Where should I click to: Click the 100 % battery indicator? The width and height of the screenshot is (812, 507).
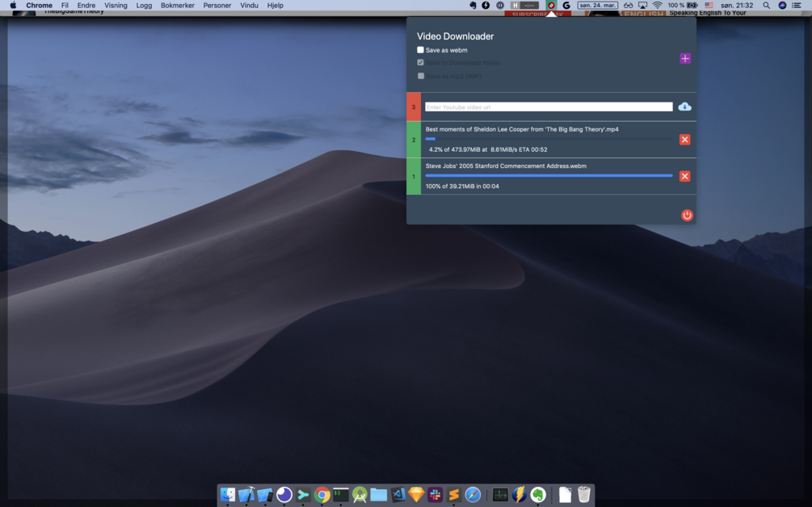point(683,5)
